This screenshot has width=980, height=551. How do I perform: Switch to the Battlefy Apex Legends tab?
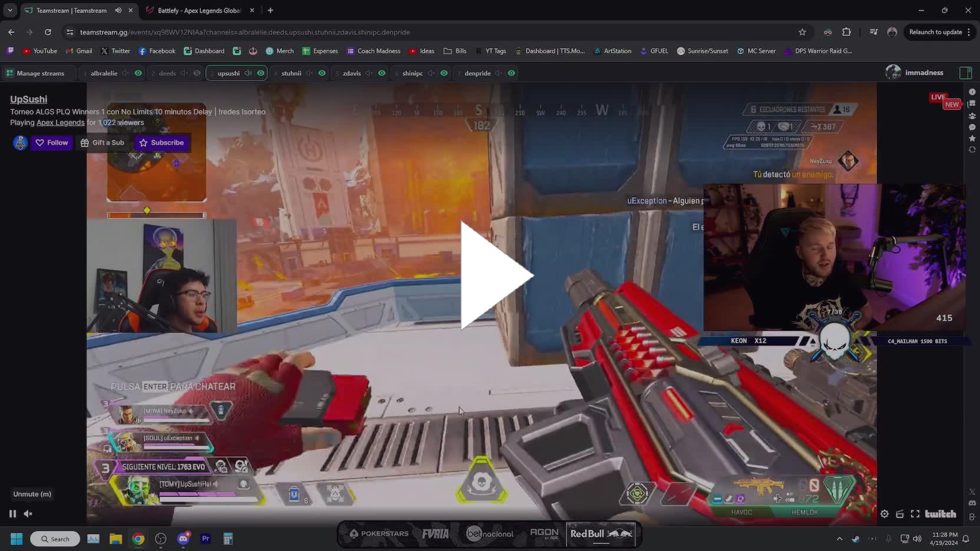coord(198,11)
